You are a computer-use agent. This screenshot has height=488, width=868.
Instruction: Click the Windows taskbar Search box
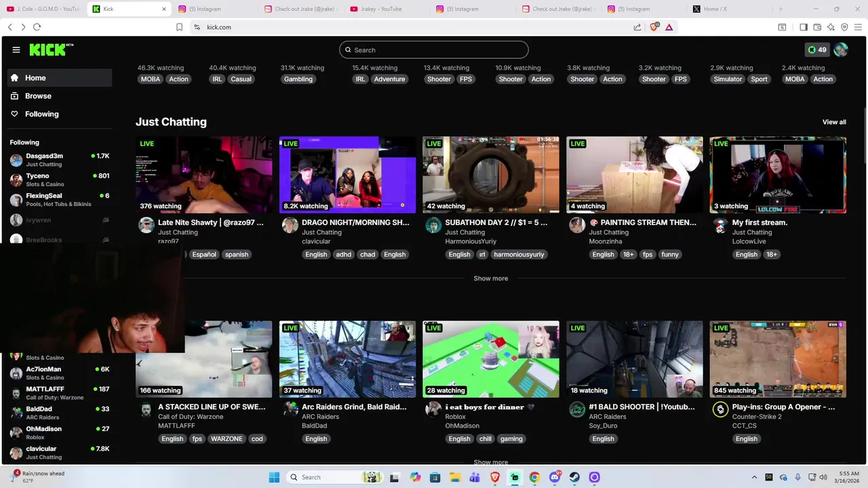click(x=335, y=477)
